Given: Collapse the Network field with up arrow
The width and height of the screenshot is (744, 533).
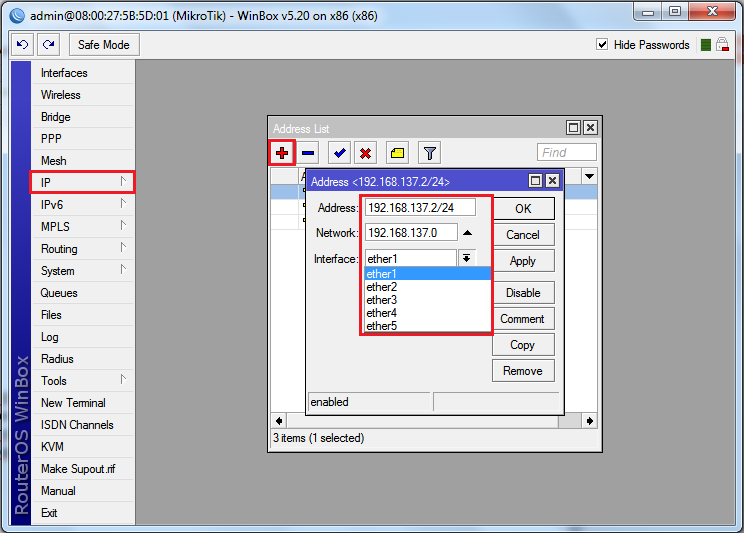Looking at the screenshot, I should [x=467, y=233].
